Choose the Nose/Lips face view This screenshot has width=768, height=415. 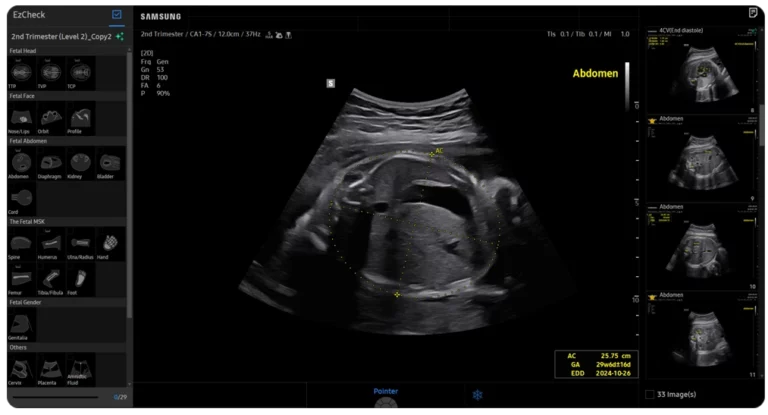coord(21,118)
